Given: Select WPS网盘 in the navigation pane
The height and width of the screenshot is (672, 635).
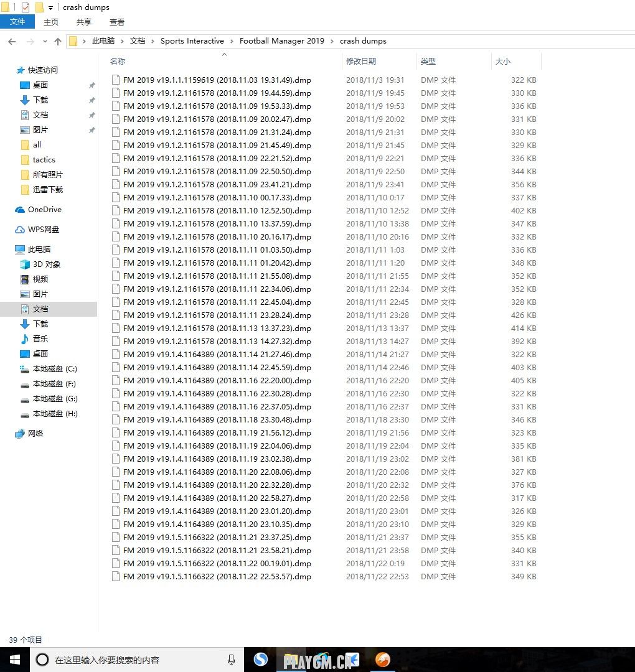Looking at the screenshot, I should point(44,230).
